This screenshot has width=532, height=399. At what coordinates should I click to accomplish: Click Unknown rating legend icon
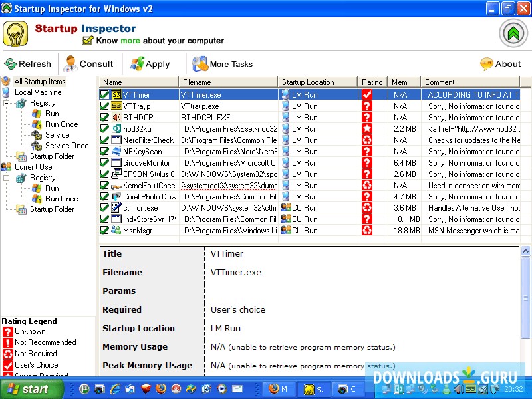point(7,331)
